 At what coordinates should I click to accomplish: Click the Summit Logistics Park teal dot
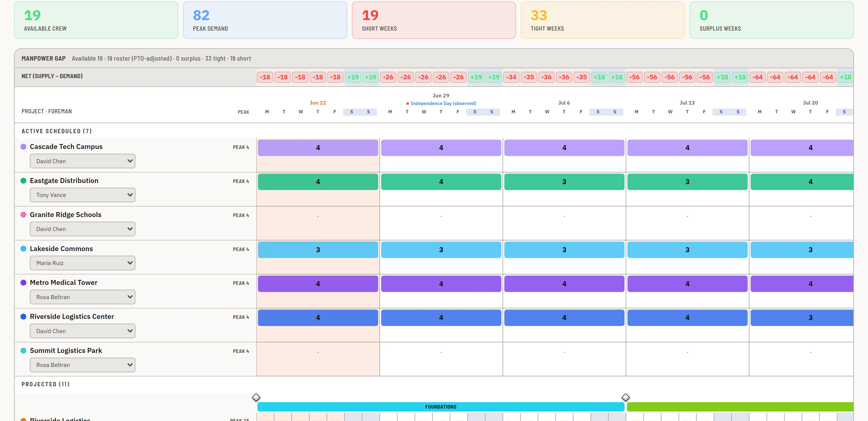24,351
